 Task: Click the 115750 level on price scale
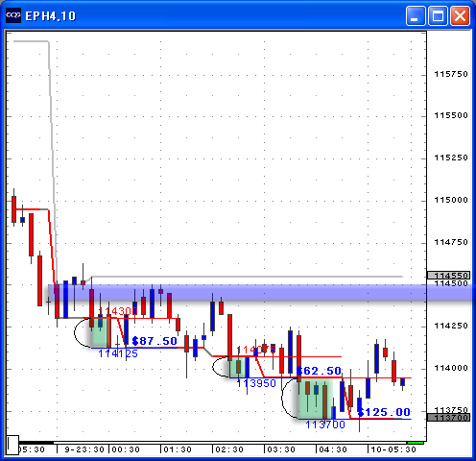click(451, 74)
